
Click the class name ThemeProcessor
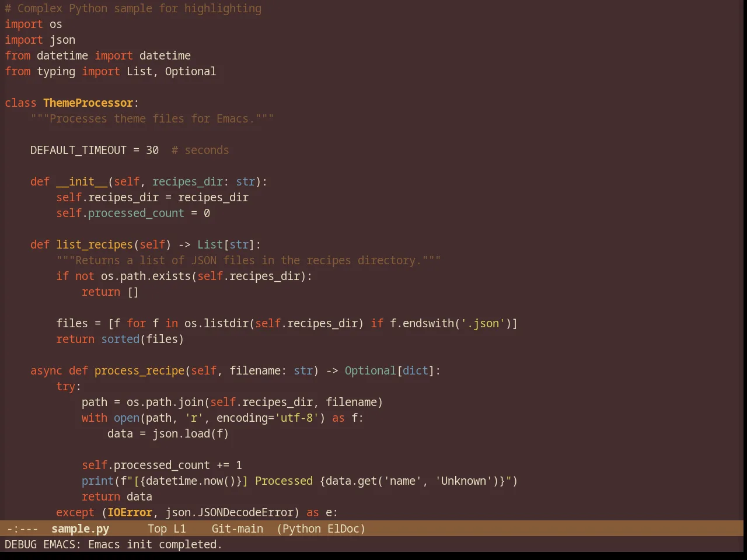point(88,103)
